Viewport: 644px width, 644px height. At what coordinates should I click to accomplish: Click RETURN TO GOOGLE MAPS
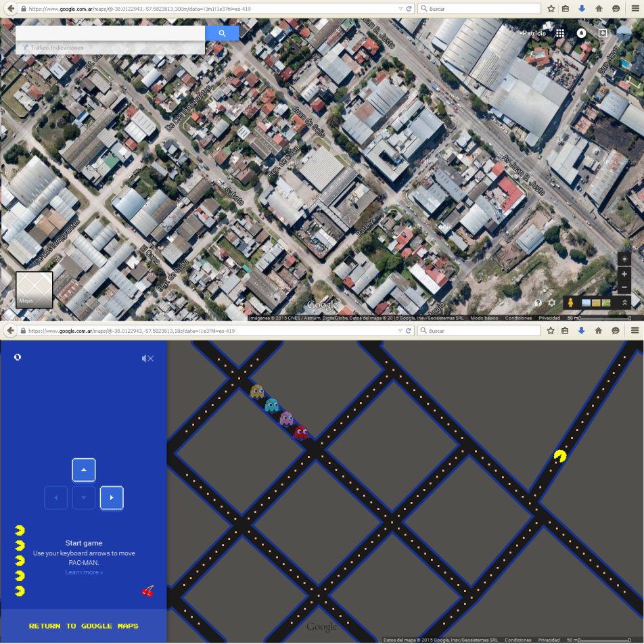click(x=83, y=626)
